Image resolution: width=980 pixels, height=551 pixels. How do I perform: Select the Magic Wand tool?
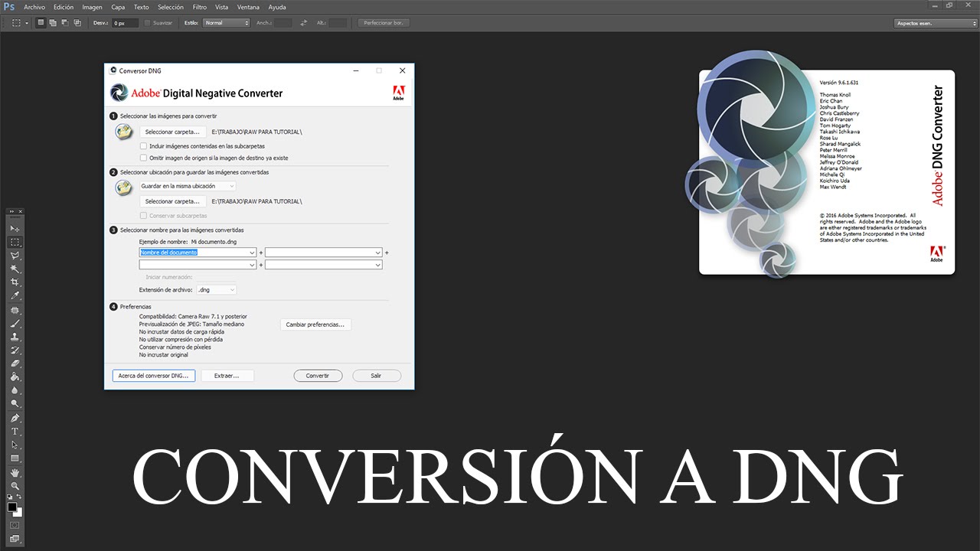point(15,269)
